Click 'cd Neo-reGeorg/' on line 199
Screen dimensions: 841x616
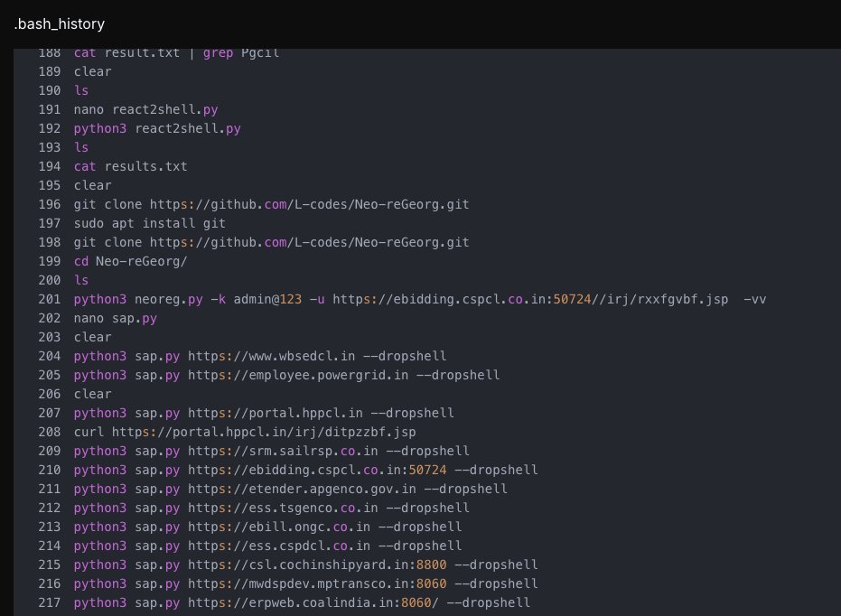[x=130, y=261]
